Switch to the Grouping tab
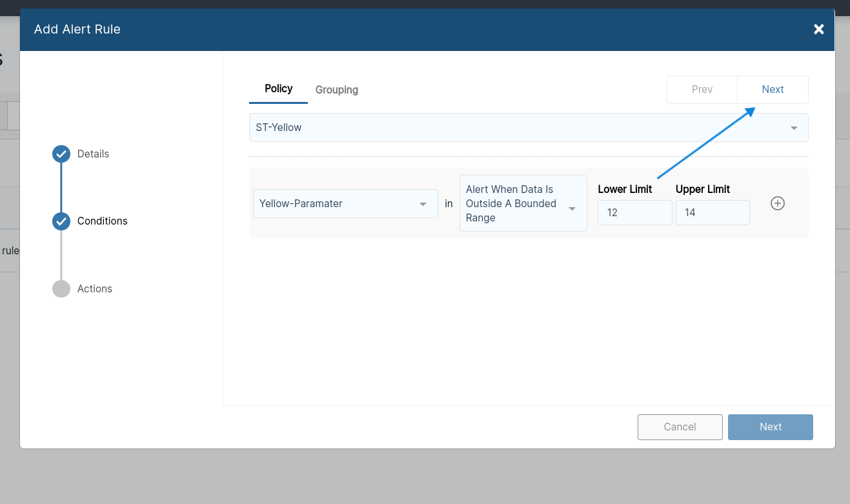850x504 pixels. pos(336,90)
